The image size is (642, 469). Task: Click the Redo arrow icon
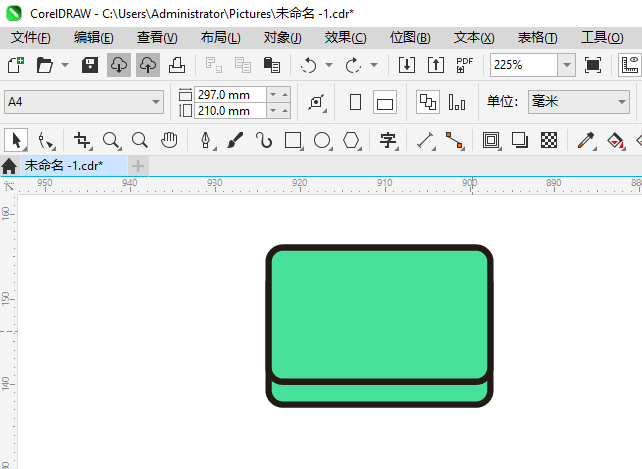click(x=353, y=65)
